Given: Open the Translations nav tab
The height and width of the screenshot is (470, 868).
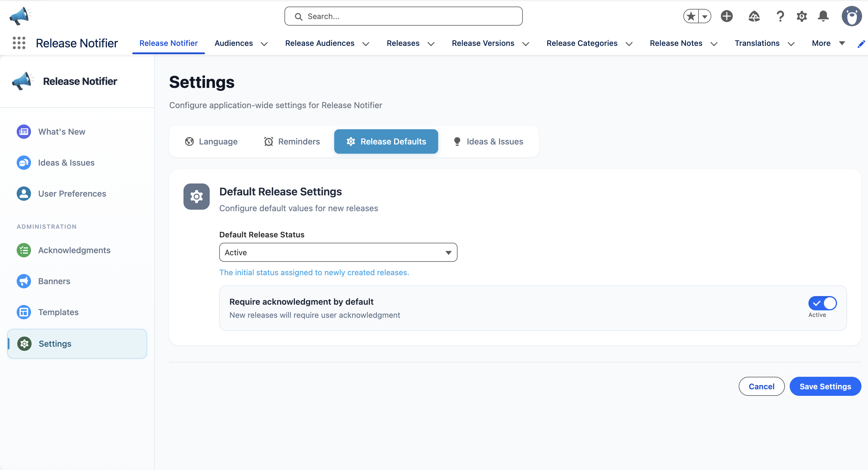Looking at the screenshot, I should (757, 43).
